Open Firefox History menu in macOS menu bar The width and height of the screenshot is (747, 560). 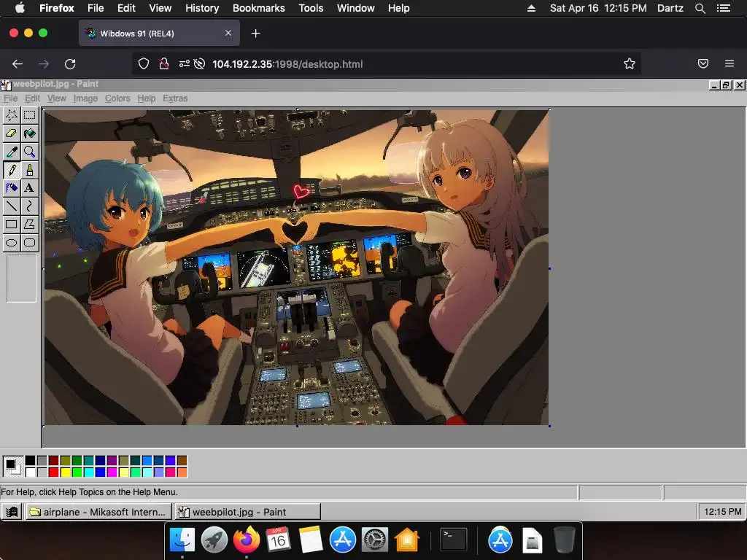[202, 8]
